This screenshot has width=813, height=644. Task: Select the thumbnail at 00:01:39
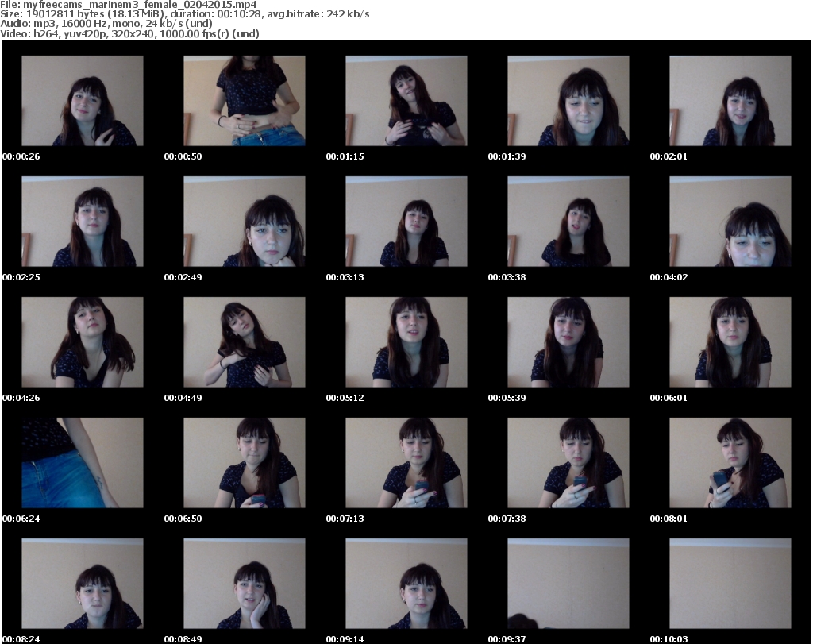click(568, 101)
